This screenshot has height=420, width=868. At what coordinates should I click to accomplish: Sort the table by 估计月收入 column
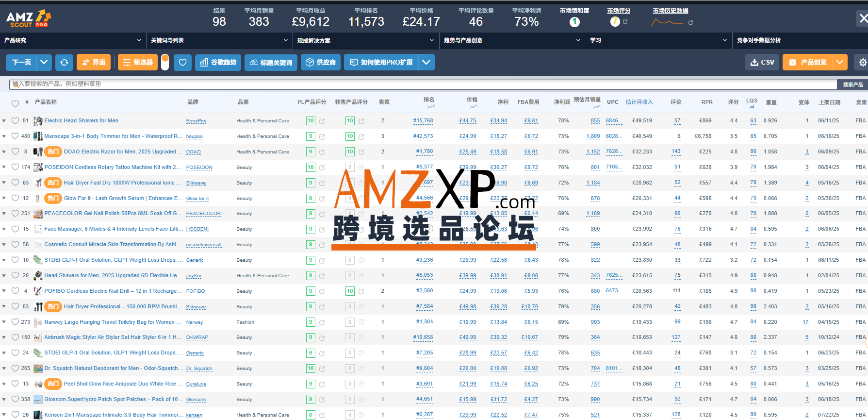pyautogui.click(x=639, y=102)
